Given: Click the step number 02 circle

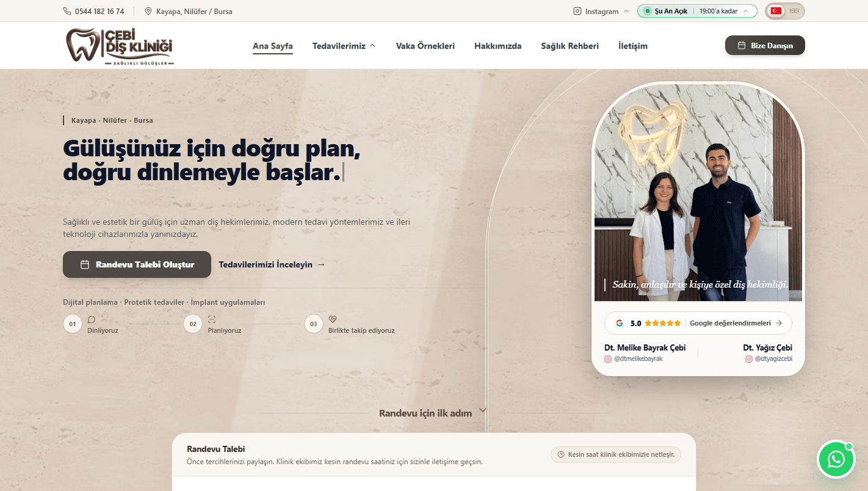Looking at the screenshot, I should click(193, 324).
